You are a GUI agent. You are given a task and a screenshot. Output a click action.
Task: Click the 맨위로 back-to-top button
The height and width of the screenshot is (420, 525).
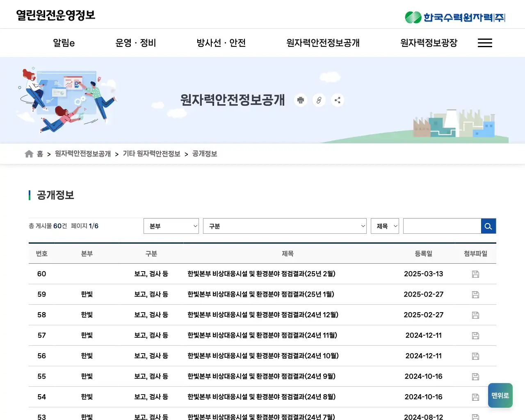[500, 395]
